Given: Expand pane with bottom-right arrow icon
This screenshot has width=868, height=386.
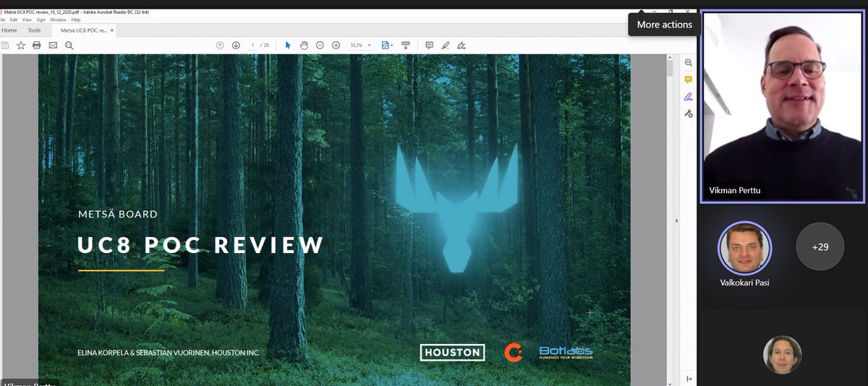Looking at the screenshot, I should point(688,379).
